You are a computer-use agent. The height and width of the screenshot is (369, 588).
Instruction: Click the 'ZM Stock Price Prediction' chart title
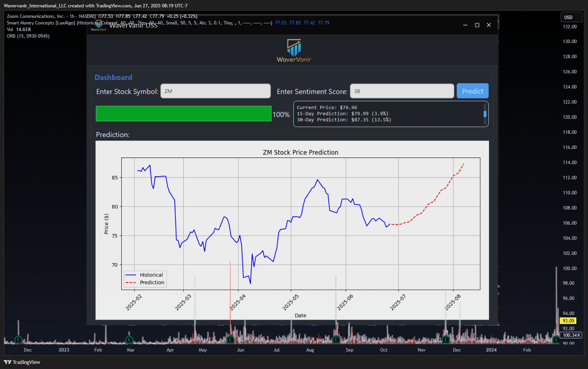(300, 152)
